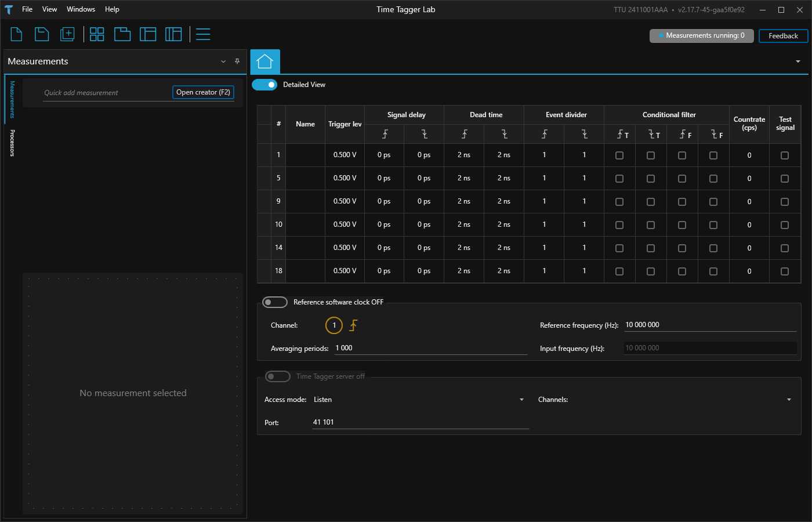Image resolution: width=812 pixels, height=522 pixels.
Task: Open the File menu
Action: [27, 9]
